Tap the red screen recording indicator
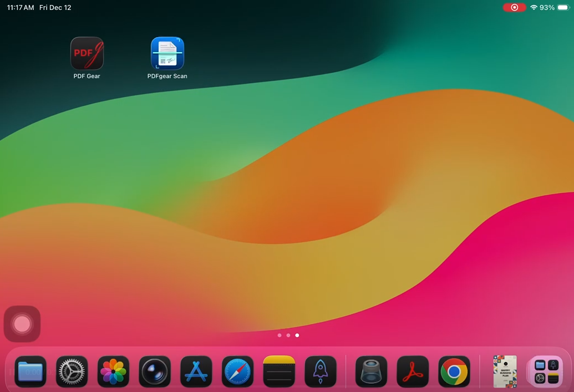Image resolution: width=574 pixels, height=392 pixels. (514, 8)
